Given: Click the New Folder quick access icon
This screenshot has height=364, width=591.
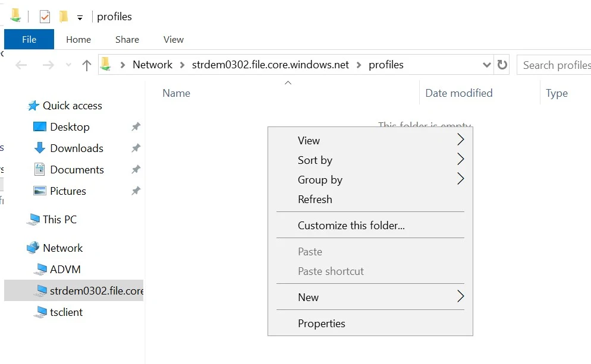Looking at the screenshot, I should pos(64,17).
